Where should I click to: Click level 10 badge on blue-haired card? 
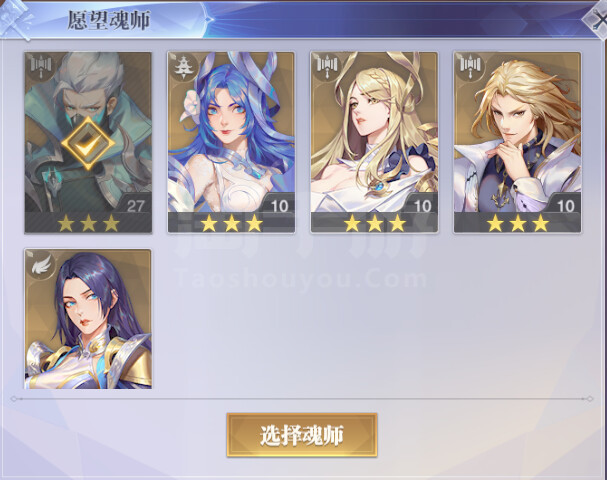coord(278,206)
